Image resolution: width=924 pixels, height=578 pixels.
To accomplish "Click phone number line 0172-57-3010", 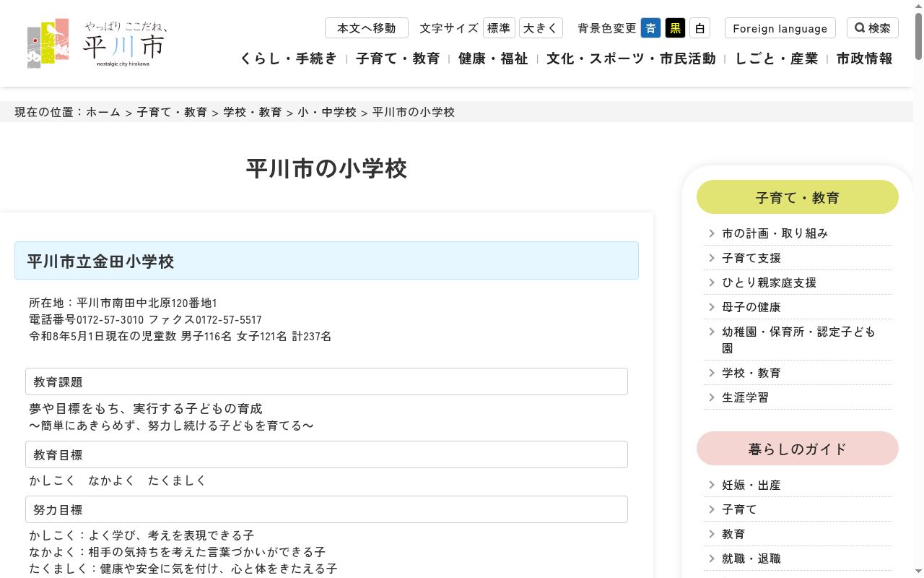I will tap(145, 319).
